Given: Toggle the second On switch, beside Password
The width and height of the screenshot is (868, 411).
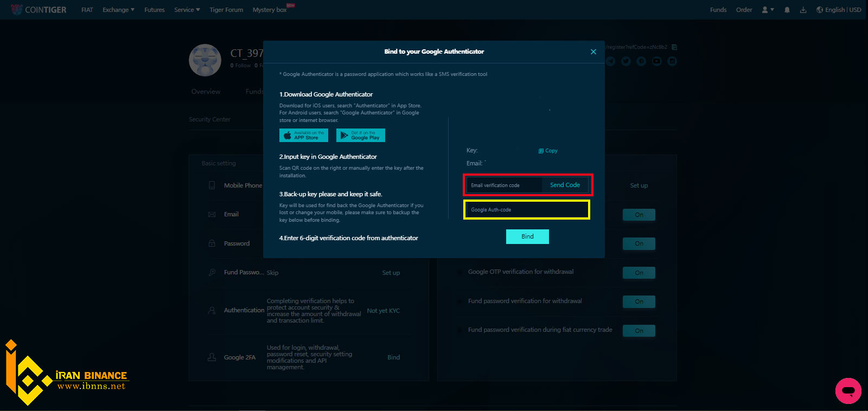Looking at the screenshot, I should (639, 244).
